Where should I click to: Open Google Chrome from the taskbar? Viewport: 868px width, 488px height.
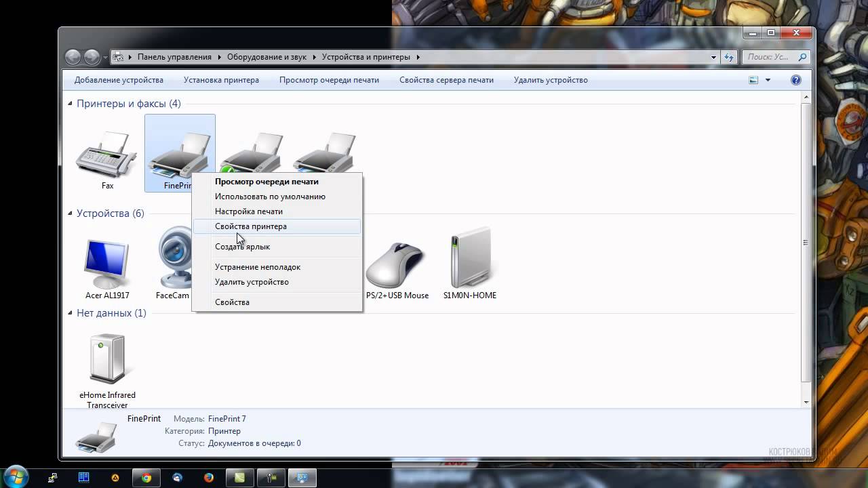146,477
